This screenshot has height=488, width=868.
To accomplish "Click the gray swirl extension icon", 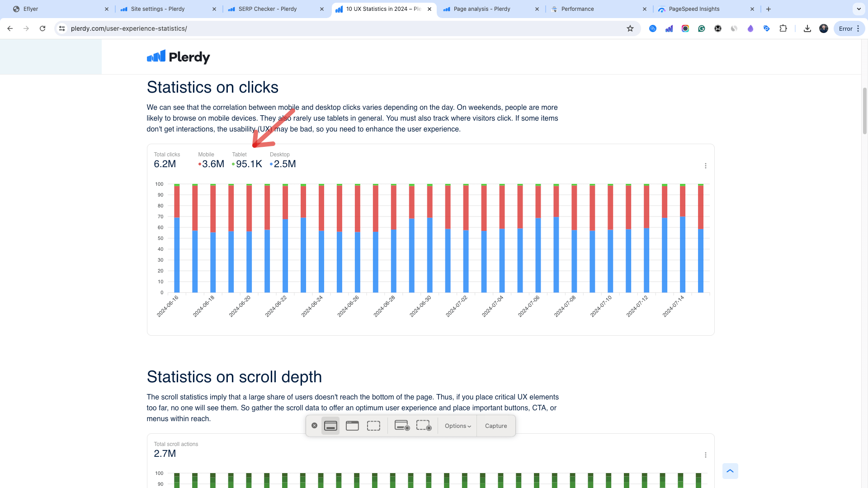I will pos(734,28).
